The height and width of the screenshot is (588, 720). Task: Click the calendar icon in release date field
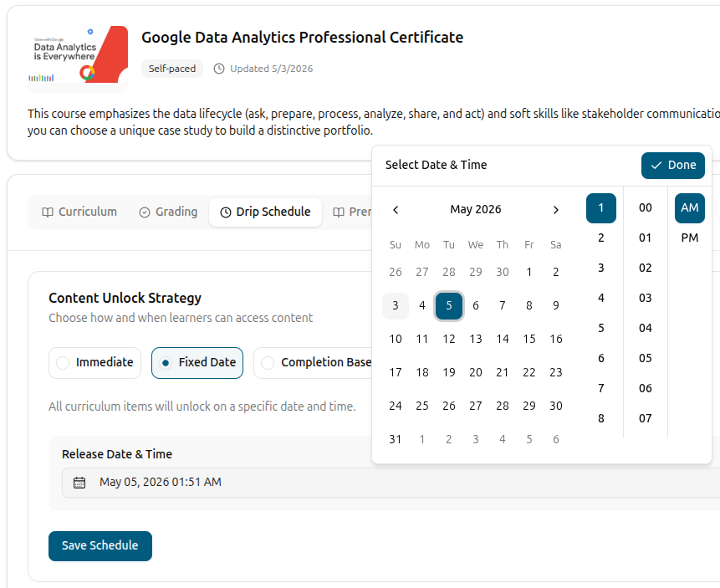click(x=79, y=483)
